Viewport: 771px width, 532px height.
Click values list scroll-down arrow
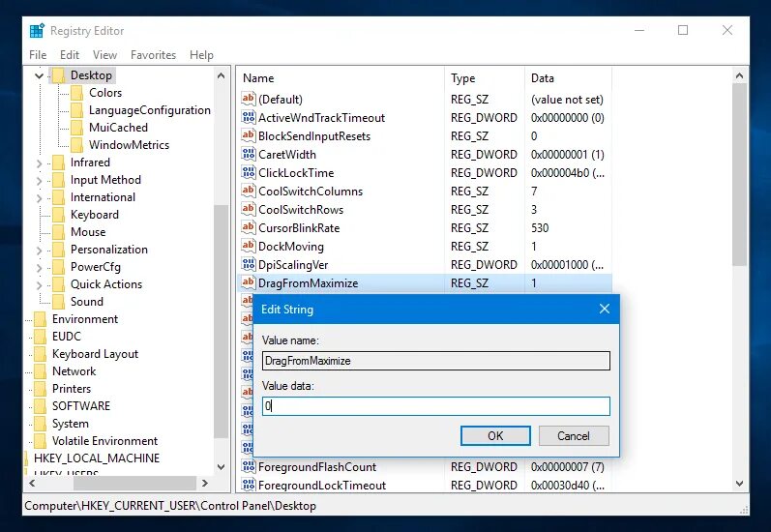coord(739,484)
